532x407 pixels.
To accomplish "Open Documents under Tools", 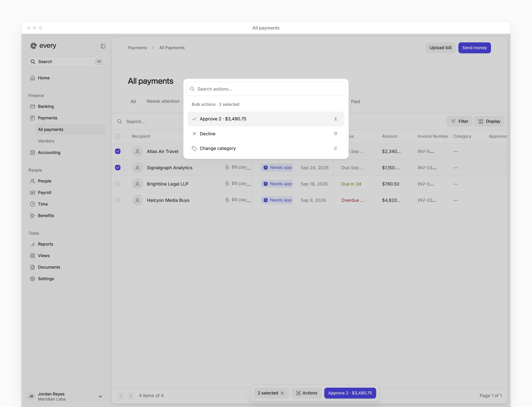I will pyautogui.click(x=66, y=267).
